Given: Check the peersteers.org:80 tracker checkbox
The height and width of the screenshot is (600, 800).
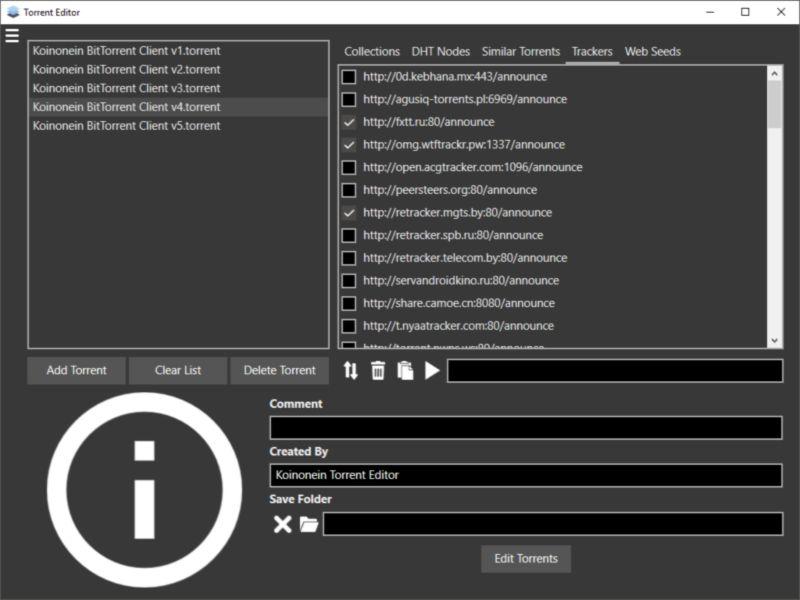Looking at the screenshot, I should 349,190.
